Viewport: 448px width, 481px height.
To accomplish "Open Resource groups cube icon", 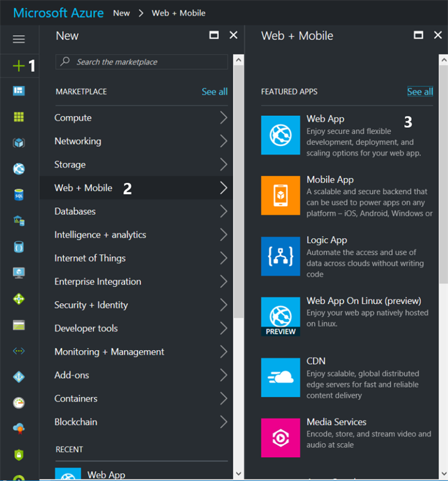I will tap(19, 143).
